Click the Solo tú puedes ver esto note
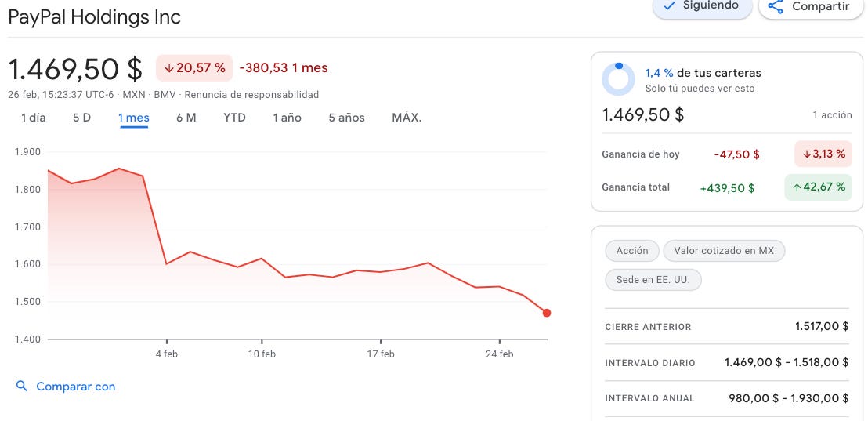The image size is (868, 421). pyautogui.click(x=700, y=89)
